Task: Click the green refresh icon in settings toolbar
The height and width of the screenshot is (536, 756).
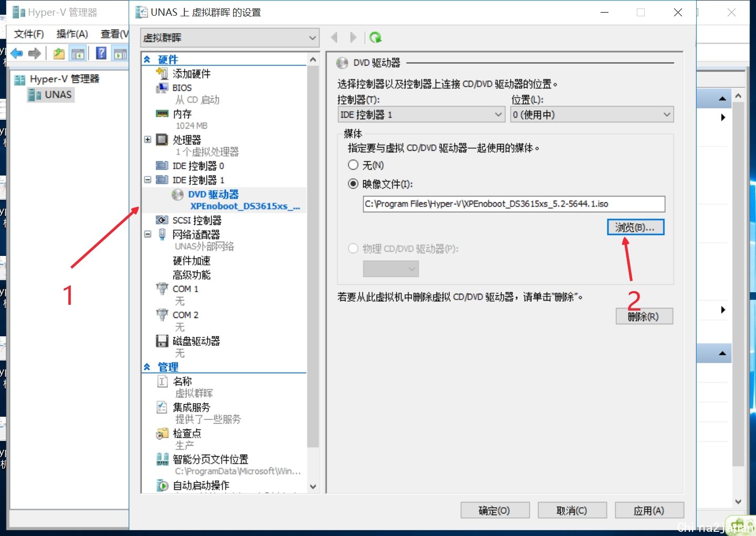Action: [375, 37]
